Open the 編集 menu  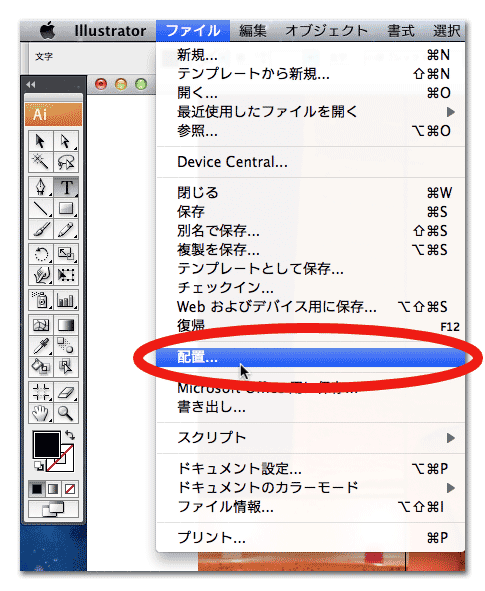coord(253,31)
